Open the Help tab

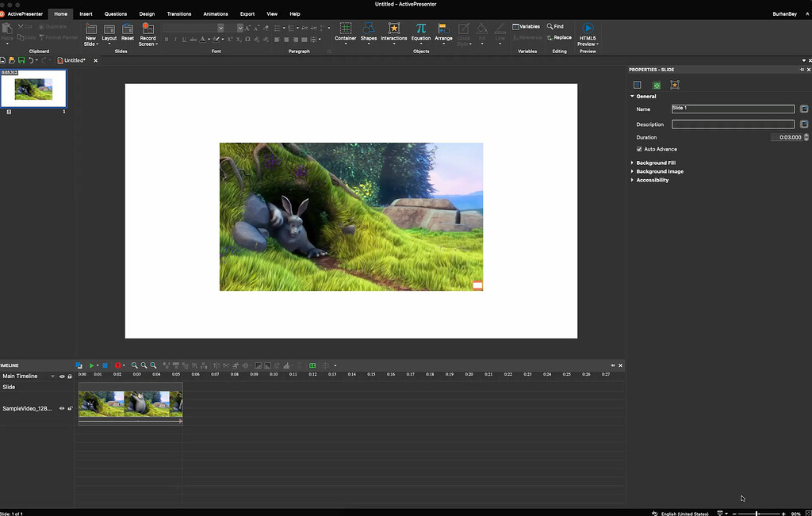tap(295, 14)
